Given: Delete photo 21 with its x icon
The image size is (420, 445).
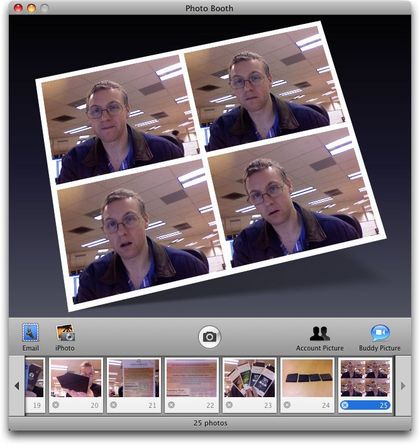Looking at the screenshot, I should [113, 405].
